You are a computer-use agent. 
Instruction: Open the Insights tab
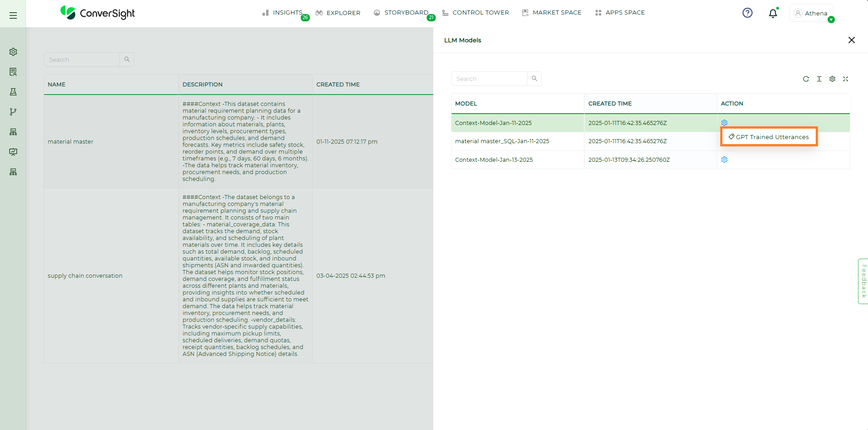pos(282,13)
